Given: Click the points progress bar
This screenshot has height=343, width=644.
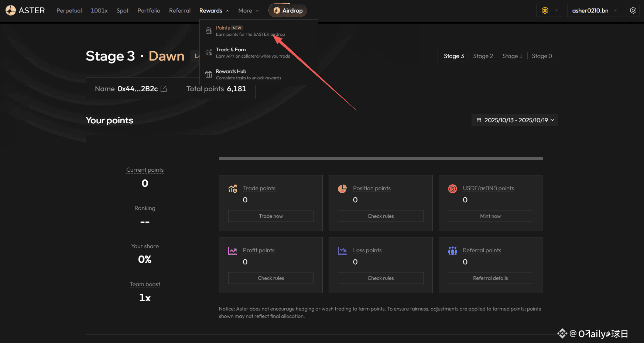Looking at the screenshot, I should tap(381, 159).
